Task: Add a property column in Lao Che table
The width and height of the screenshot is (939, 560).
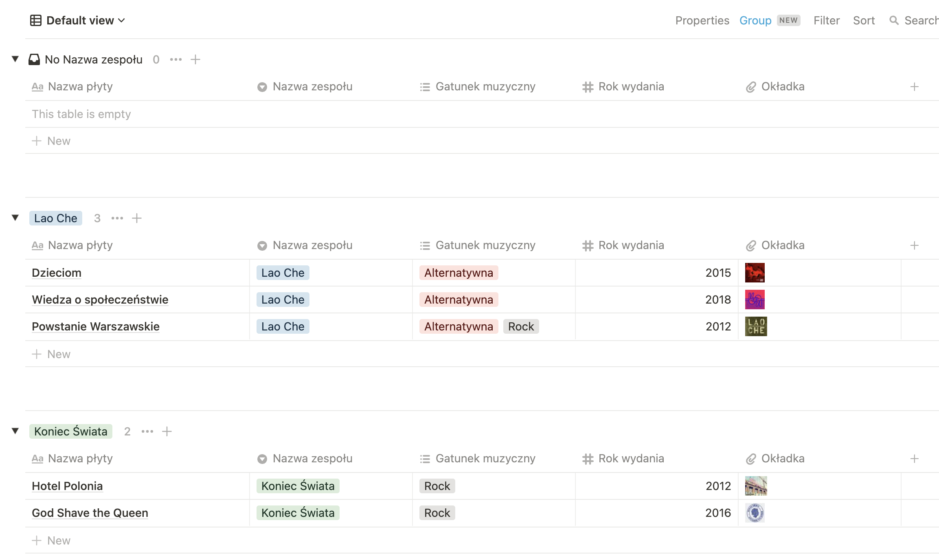Action: 914,245
